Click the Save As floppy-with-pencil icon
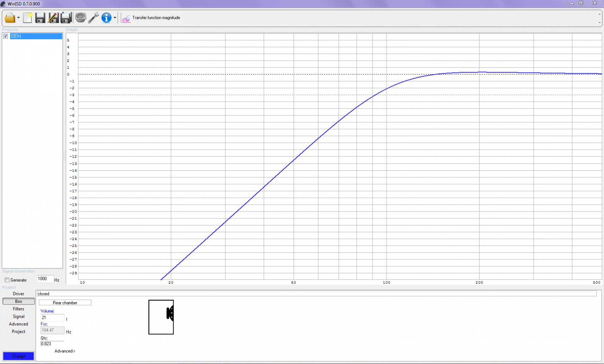 click(53, 18)
